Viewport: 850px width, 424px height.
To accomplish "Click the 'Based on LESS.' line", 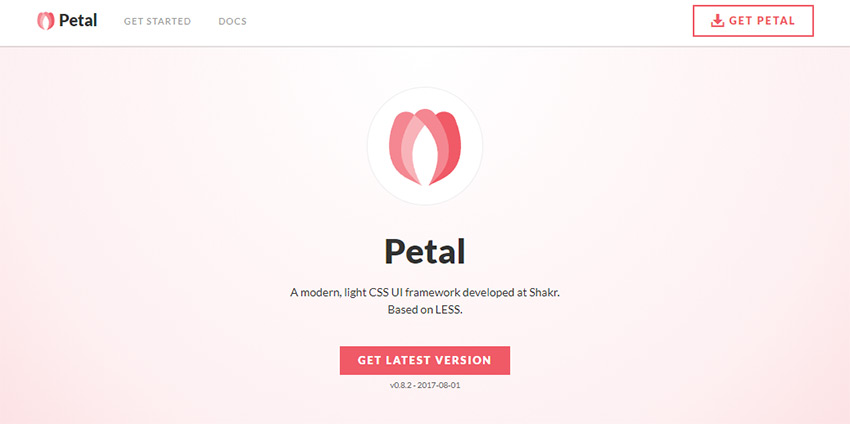I will pyautogui.click(x=425, y=311).
